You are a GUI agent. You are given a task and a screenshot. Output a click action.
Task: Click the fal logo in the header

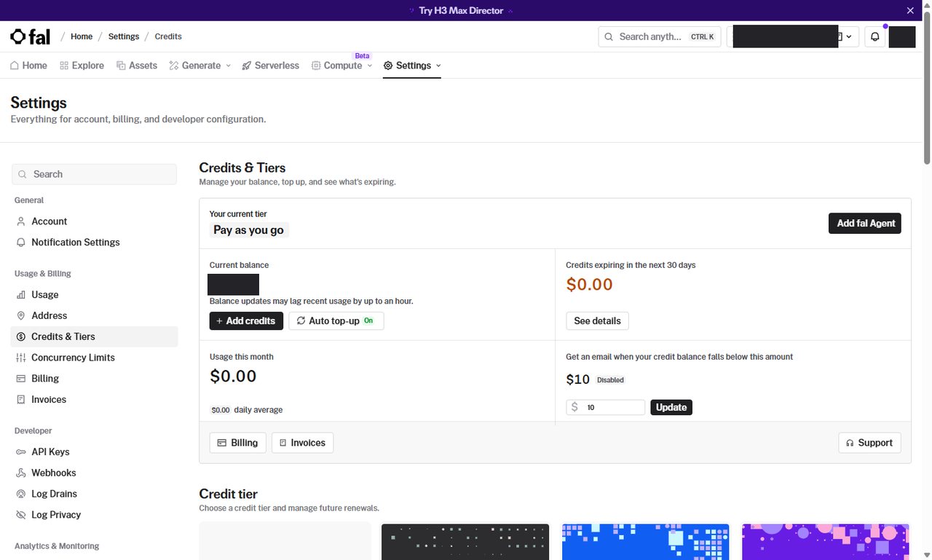(30, 36)
